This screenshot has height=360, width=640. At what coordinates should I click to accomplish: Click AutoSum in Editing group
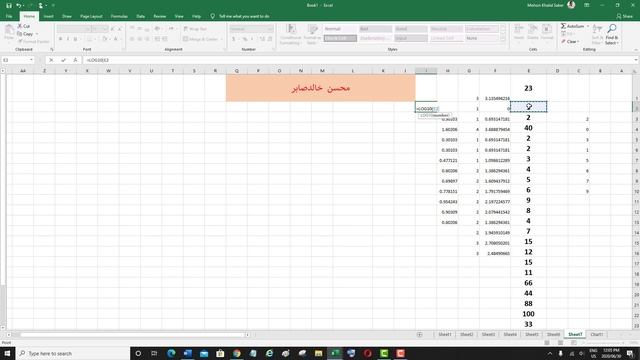[x=574, y=26]
